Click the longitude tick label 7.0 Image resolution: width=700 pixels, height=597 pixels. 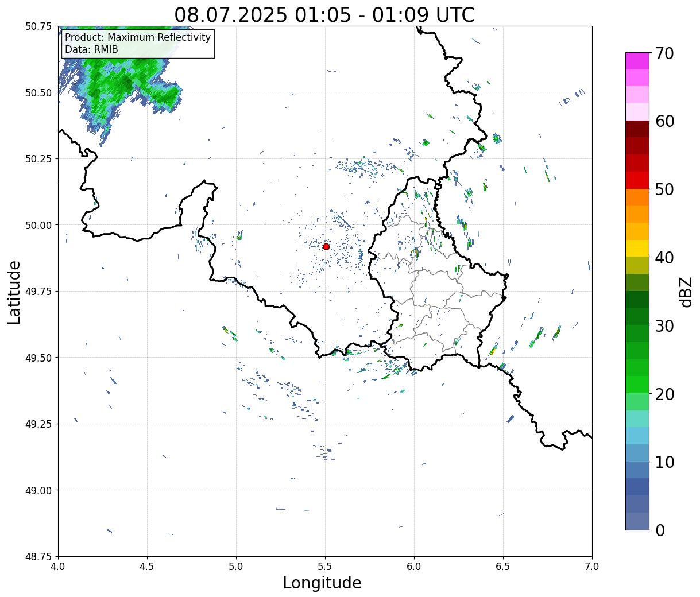592,566
